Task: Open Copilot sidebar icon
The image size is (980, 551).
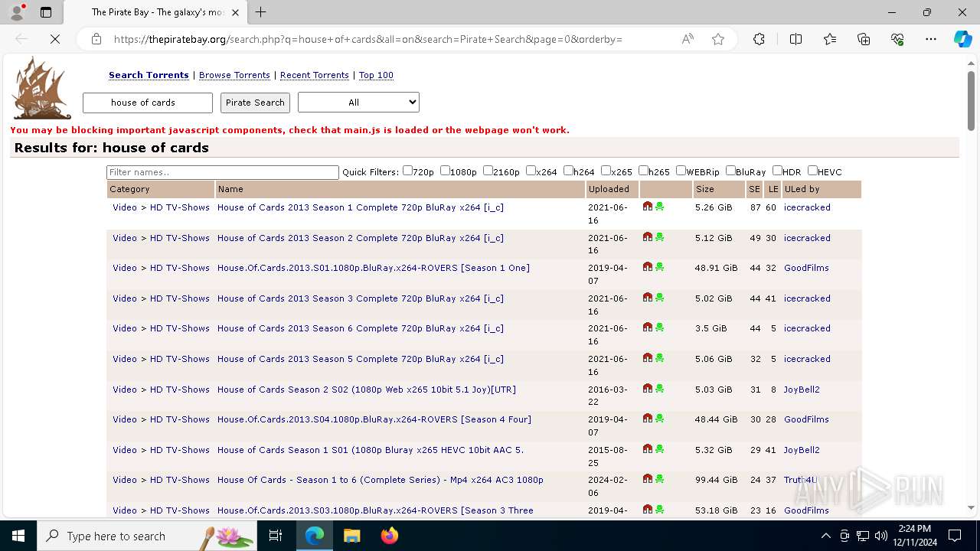Action: [962, 39]
